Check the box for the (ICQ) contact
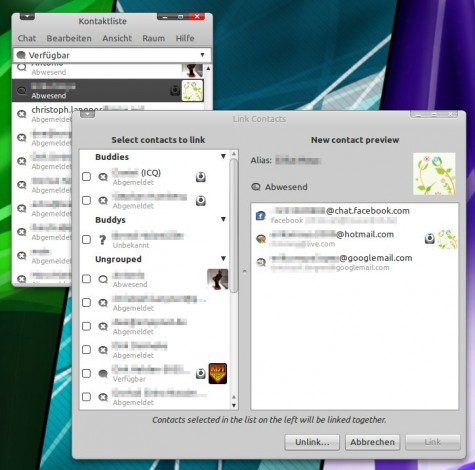This screenshot has width=475, height=470. (x=86, y=177)
